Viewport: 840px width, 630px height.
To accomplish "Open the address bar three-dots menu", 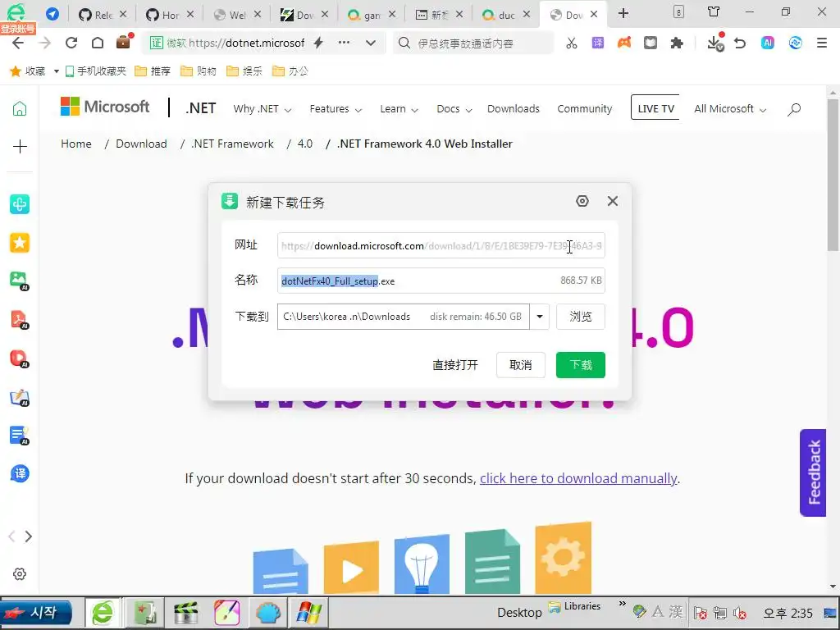I will [344, 43].
